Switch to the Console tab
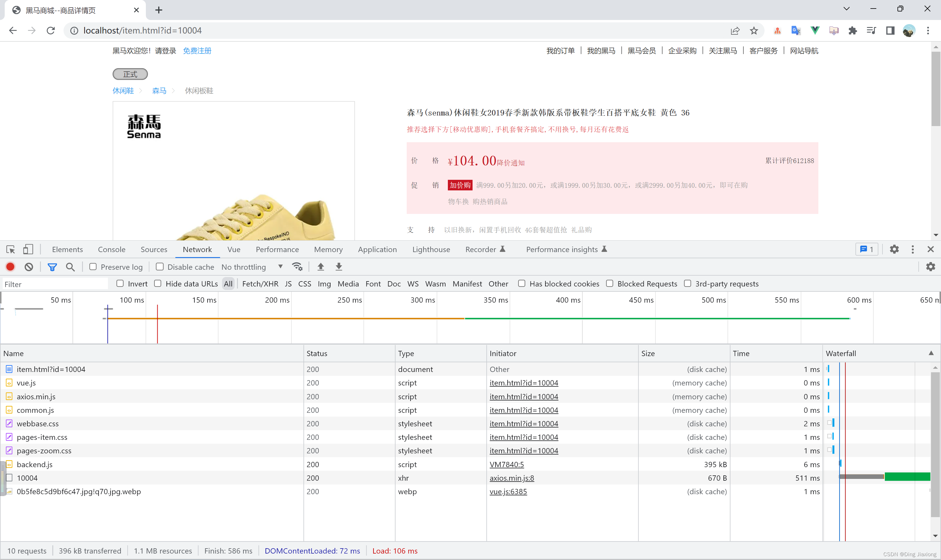This screenshot has width=941, height=560. point(111,249)
